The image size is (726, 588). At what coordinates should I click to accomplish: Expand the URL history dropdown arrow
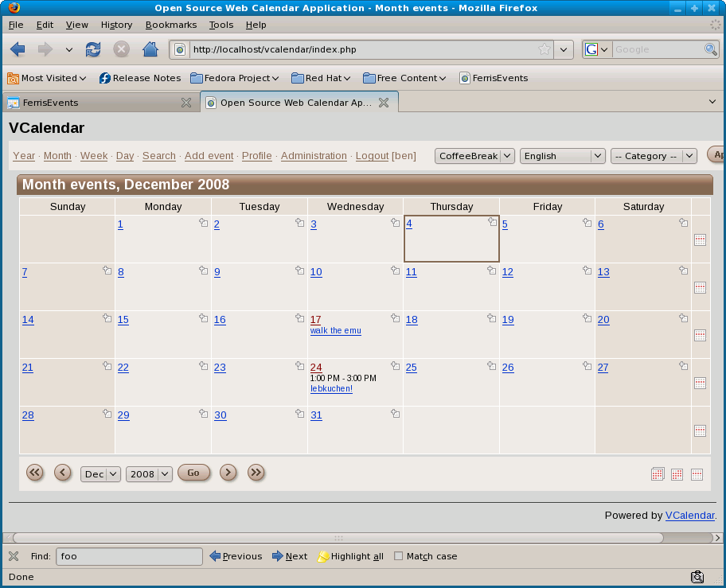564,49
